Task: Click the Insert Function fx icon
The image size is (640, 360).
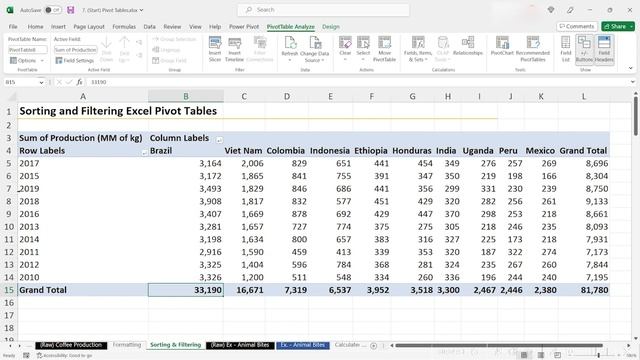Action: [x=80, y=82]
